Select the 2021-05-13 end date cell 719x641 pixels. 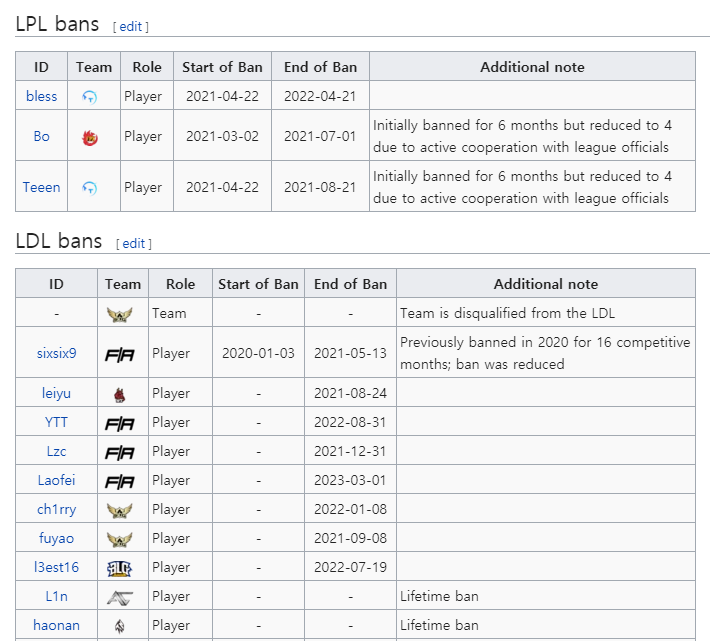point(351,353)
